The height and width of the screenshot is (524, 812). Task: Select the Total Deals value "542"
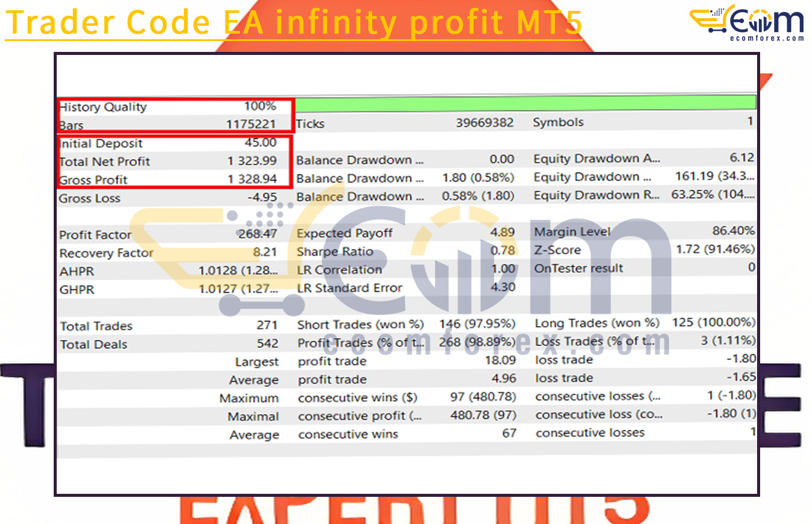[x=267, y=343]
